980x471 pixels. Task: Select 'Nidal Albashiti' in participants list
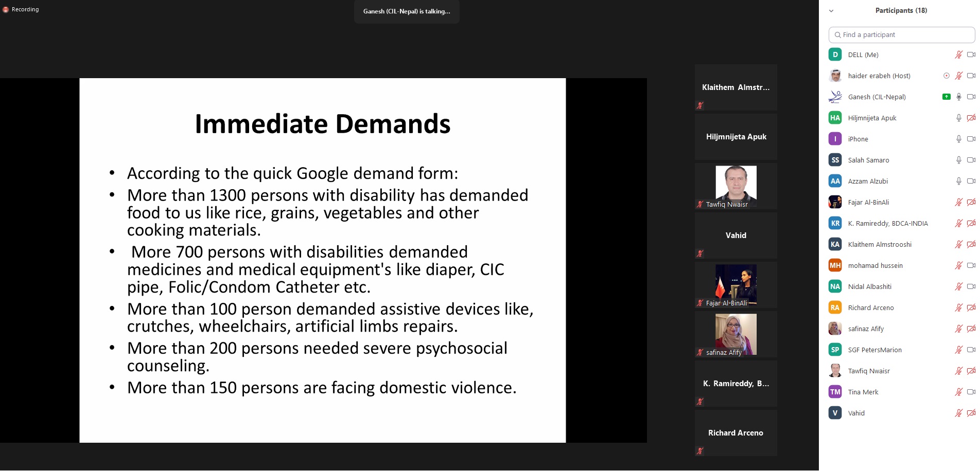pyautogui.click(x=870, y=287)
